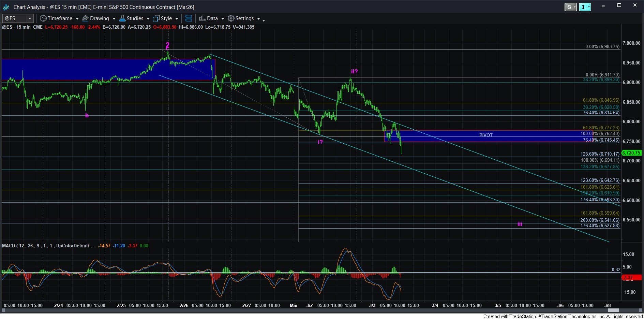Open the Drawing menu label
Viewport: 644px width, 319px height.
pos(99,18)
